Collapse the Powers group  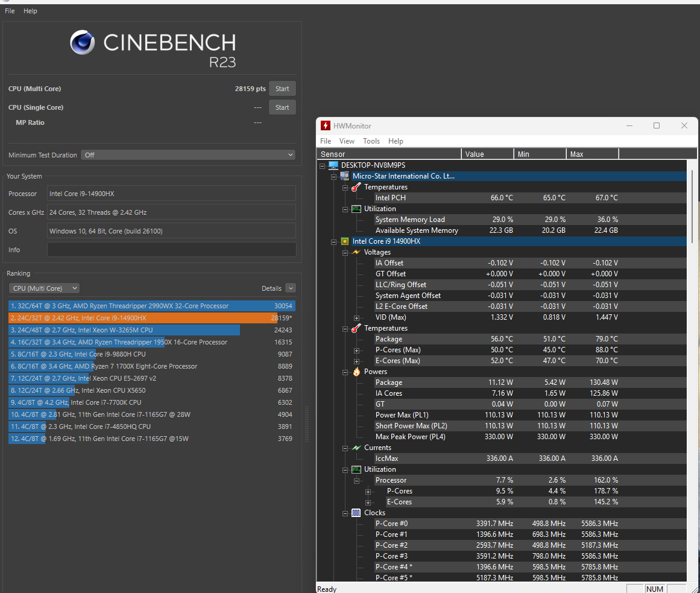(x=345, y=372)
